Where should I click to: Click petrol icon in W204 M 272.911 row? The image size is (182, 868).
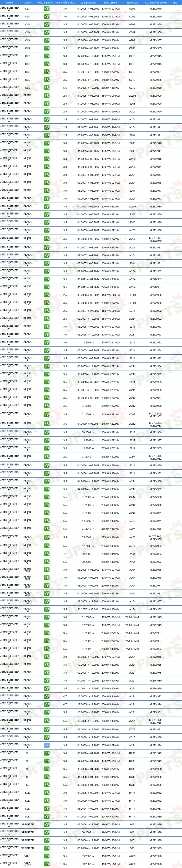pyautogui.click(x=47, y=127)
